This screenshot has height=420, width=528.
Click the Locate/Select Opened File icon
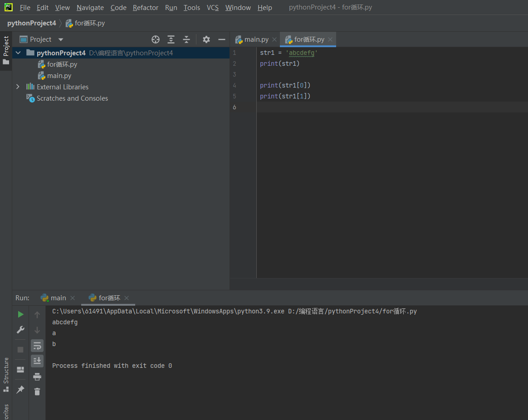156,39
